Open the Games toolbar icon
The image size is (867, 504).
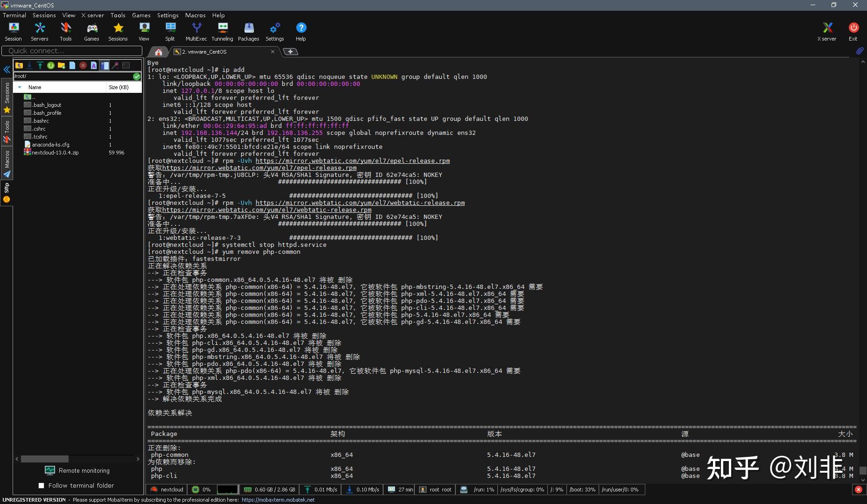91,32
